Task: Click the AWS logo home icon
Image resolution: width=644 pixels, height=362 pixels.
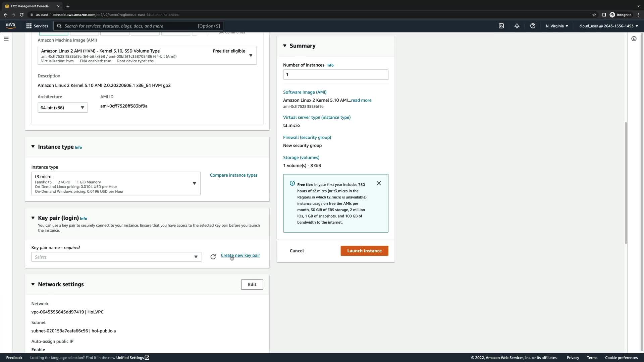Action: [10, 26]
